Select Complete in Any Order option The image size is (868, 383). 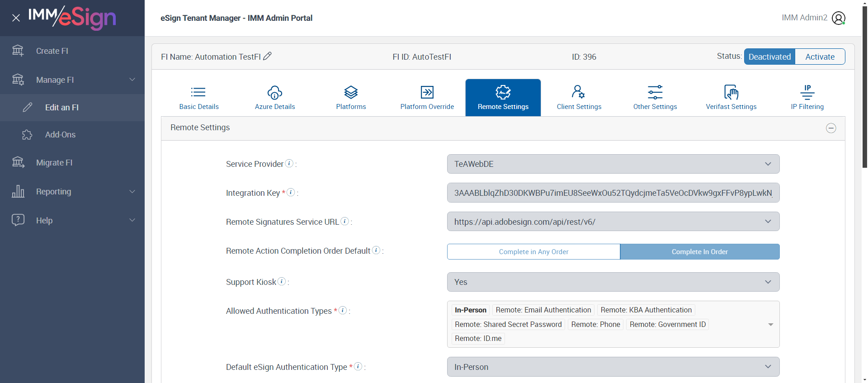tap(533, 252)
